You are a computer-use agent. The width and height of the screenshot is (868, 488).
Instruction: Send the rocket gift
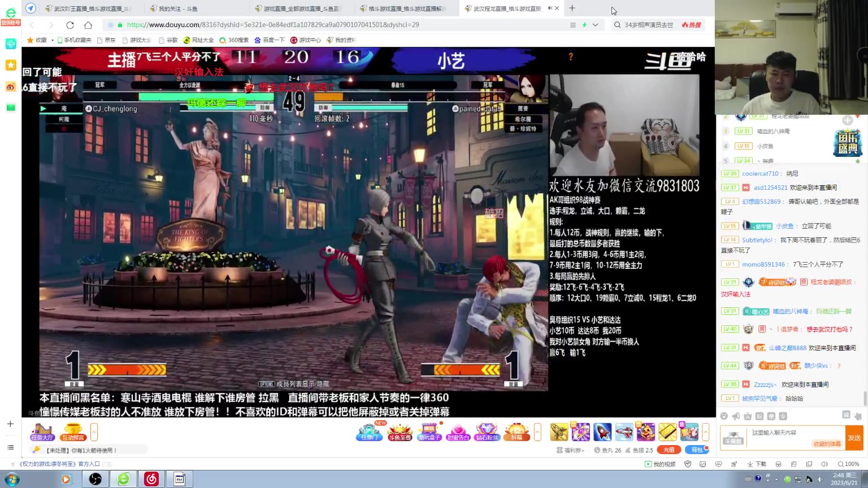coord(602,432)
